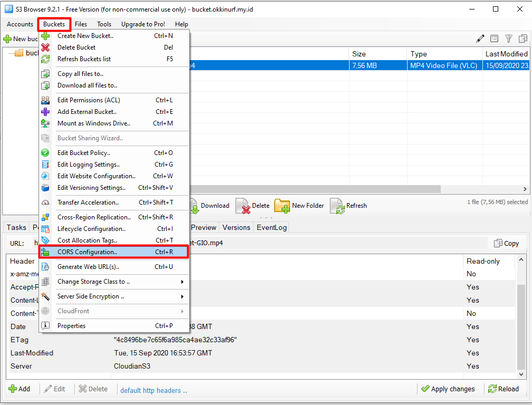Click the Lifecycle Configuration calendar icon
The height and width of the screenshot is (405, 532).
coord(45,229)
